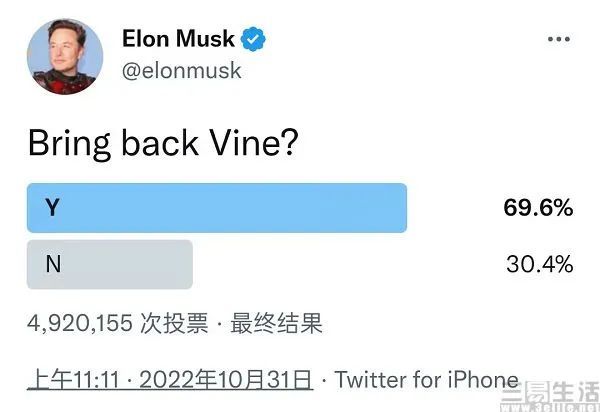Open the tweet's three-dot more options menu
The width and height of the screenshot is (600, 412).
[559, 40]
